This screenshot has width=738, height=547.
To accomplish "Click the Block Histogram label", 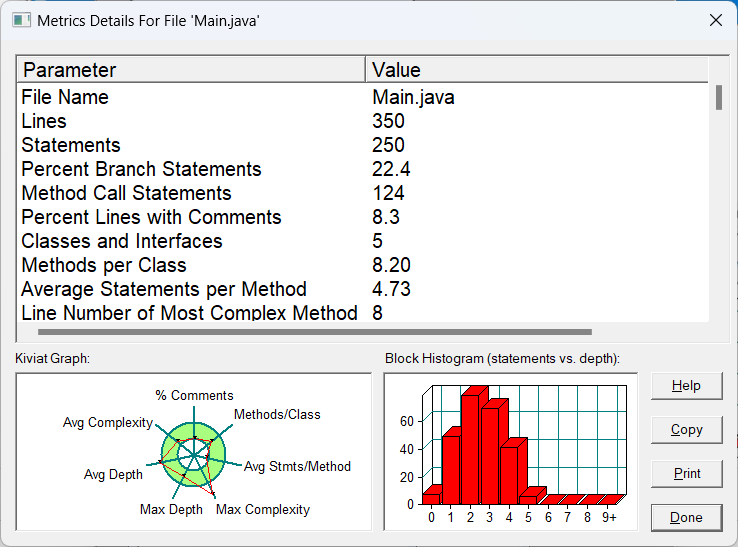I will pyautogui.click(x=502, y=359).
